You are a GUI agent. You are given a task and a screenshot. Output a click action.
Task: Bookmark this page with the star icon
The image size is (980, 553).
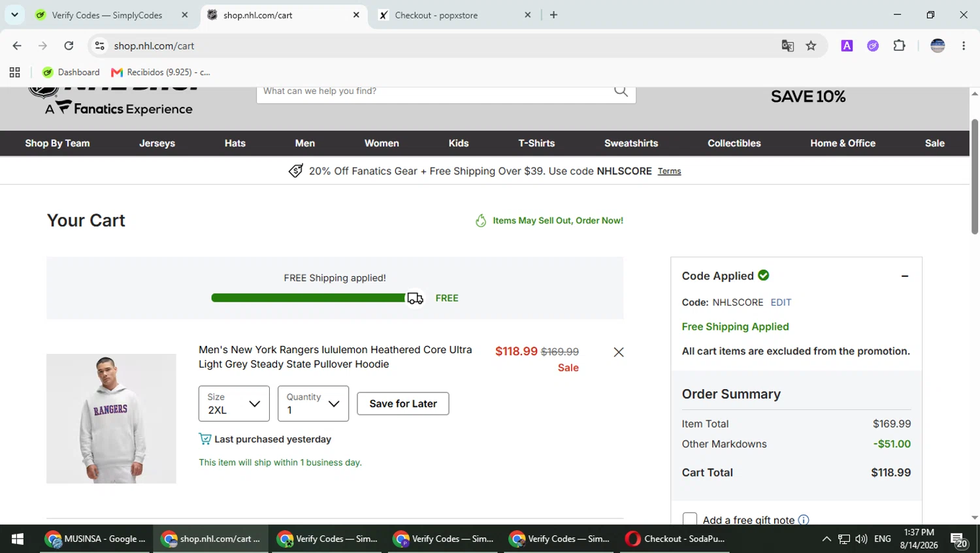[811, 46]
